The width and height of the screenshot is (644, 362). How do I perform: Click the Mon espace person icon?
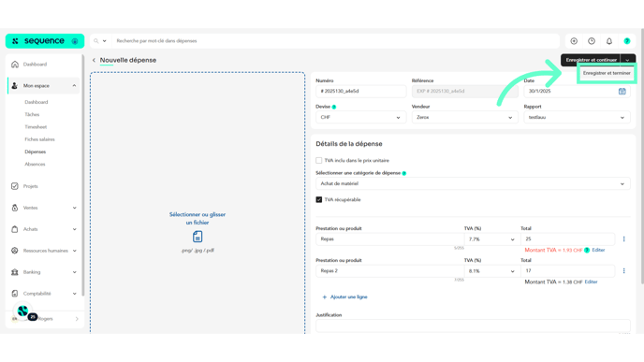[15, 86]
